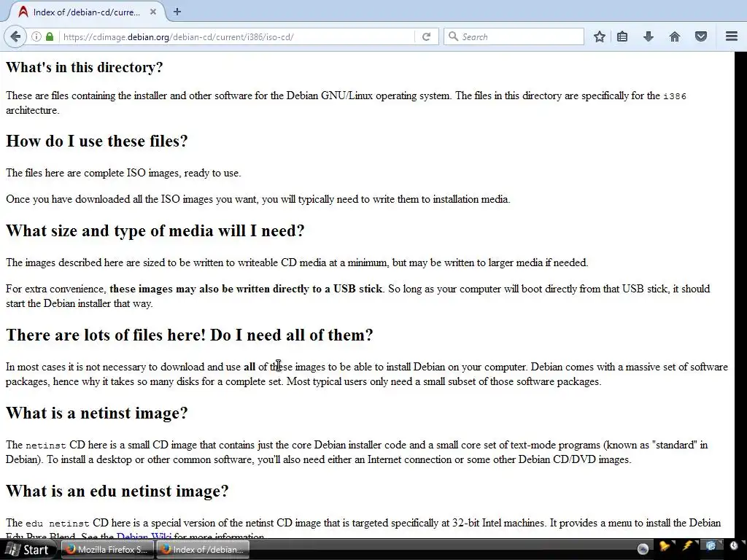
Task: Switch to Index of /debian... taskbar window
Action: tap(203, 550)
